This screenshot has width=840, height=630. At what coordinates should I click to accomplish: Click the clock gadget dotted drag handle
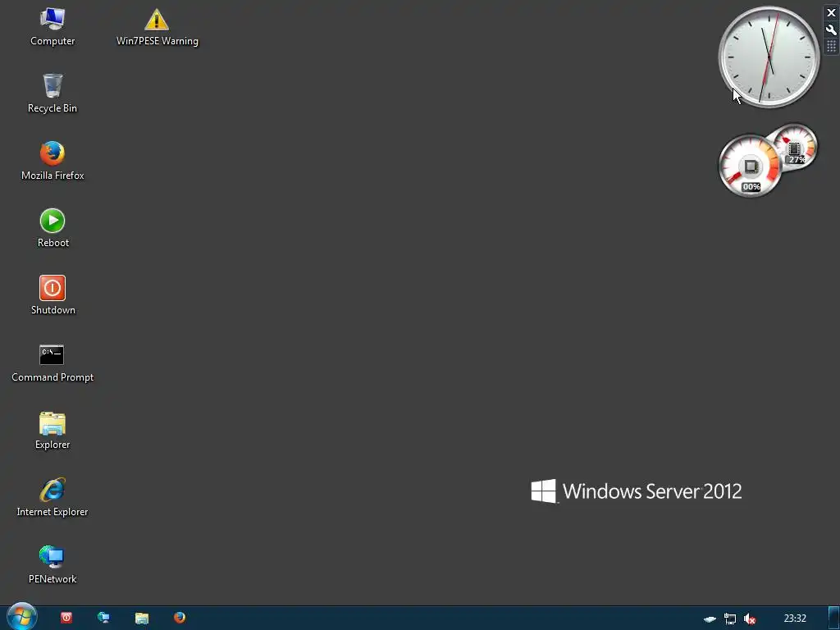[831, 47]
